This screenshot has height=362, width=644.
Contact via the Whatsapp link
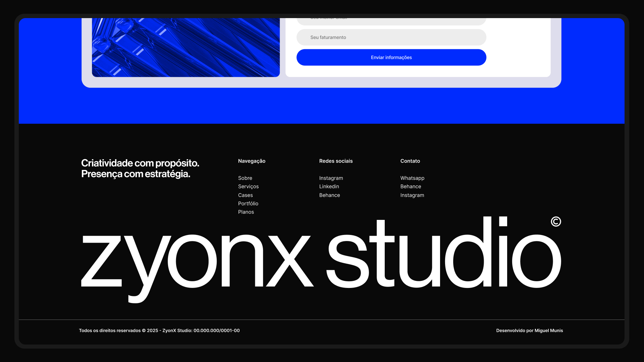[412, 178]
